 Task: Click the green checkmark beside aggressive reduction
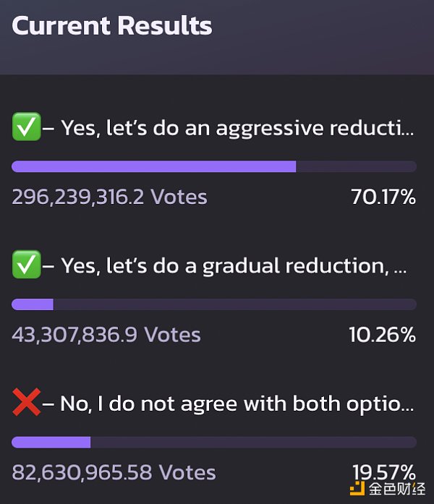pyautogui.click(x=26, y=128)
